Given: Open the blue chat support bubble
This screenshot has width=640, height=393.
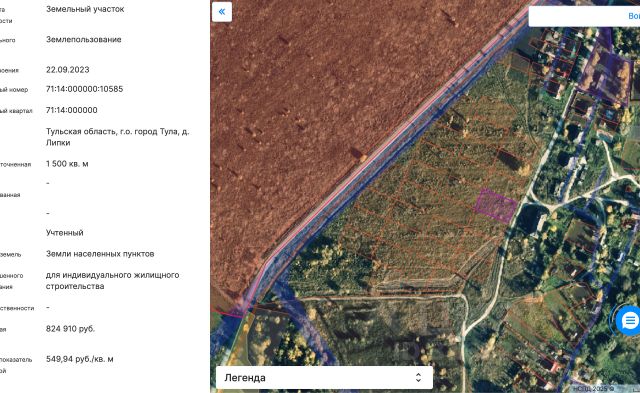Looking at the screenshot, I should (x=629, y=320).
